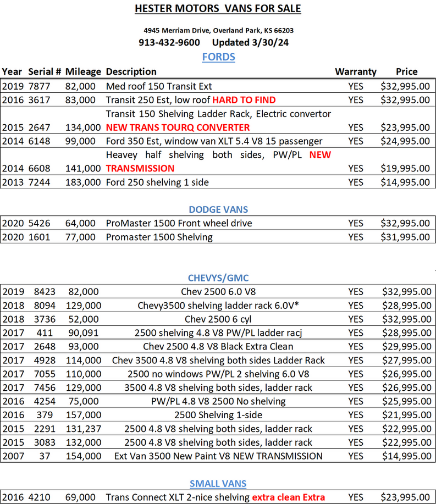Click serial 8423 in Chevys table
The image size is (436, 504).
click(45, 292)
